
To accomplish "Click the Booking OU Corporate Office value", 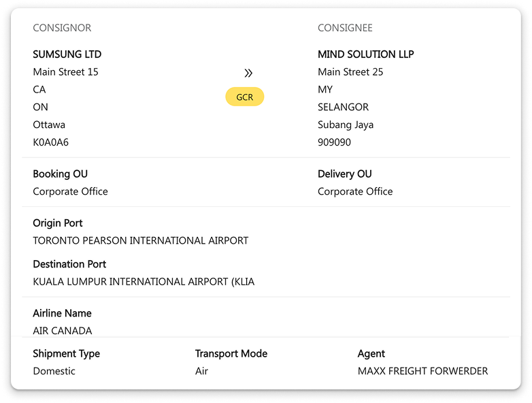I will click(x=70, y=192).
